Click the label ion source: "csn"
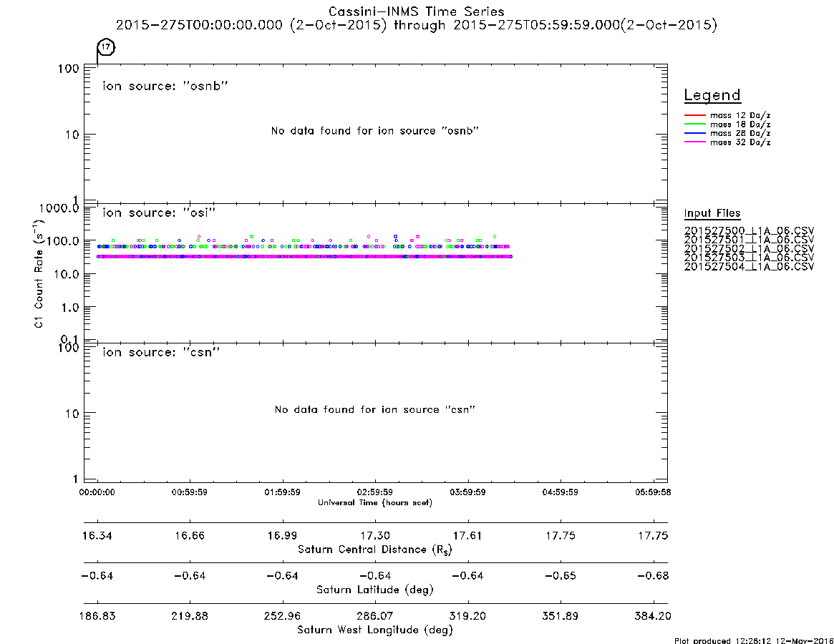This screenshot has width=834, height=644. [x=161, y=352]
